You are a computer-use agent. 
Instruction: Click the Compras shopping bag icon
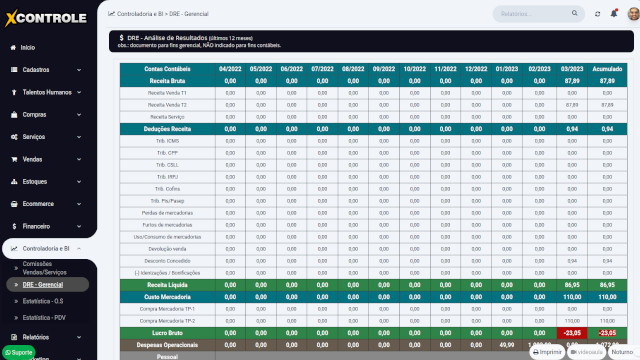pyautogui.click(x=14, y=115)
